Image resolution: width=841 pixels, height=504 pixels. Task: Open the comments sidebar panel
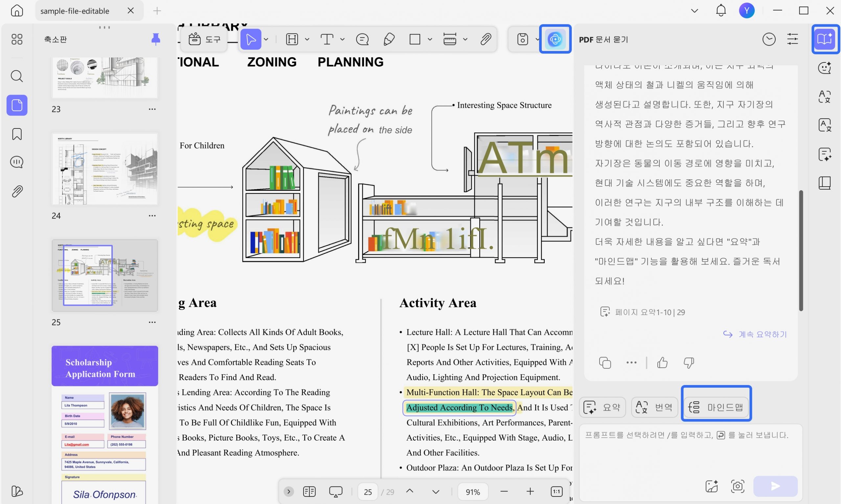17,162
